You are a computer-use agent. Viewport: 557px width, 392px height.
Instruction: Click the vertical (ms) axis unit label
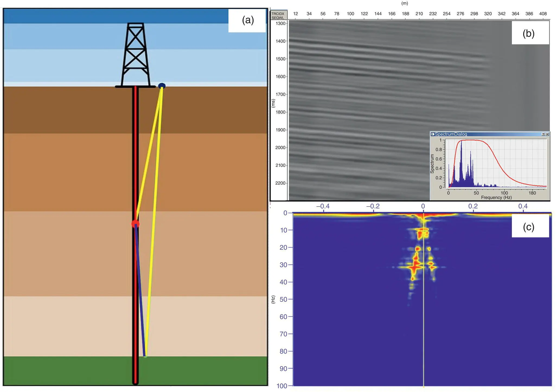click(273, 103)
